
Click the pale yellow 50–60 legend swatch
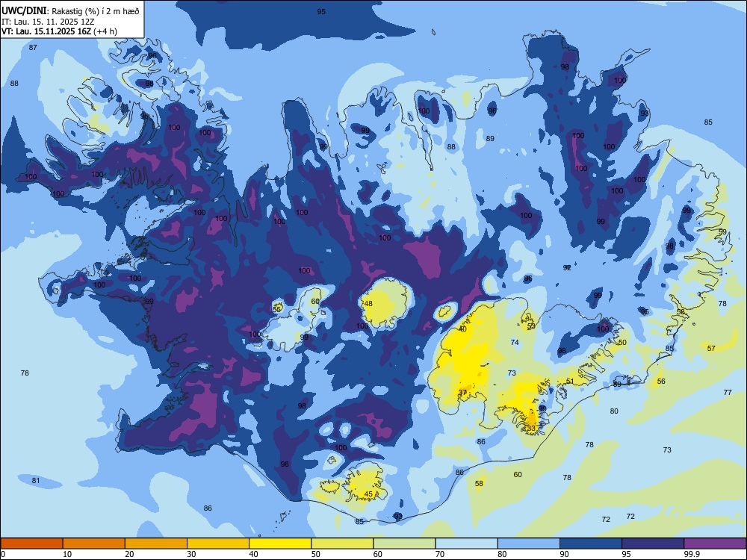tap(342, 544)
